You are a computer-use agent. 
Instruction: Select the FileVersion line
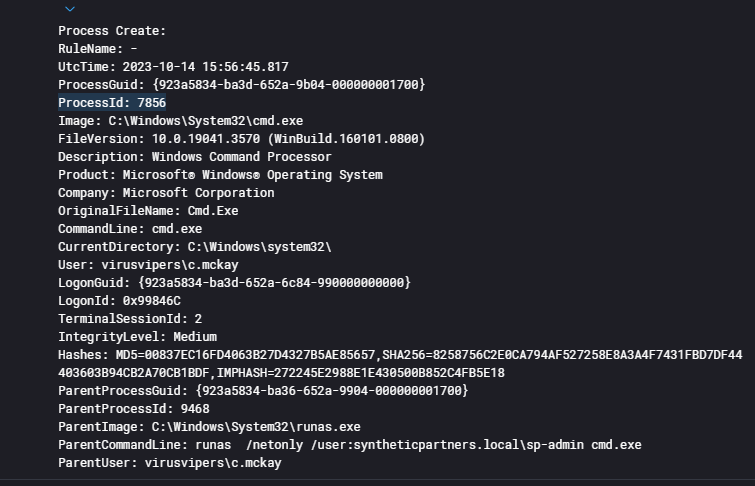[x=241, y=139]
